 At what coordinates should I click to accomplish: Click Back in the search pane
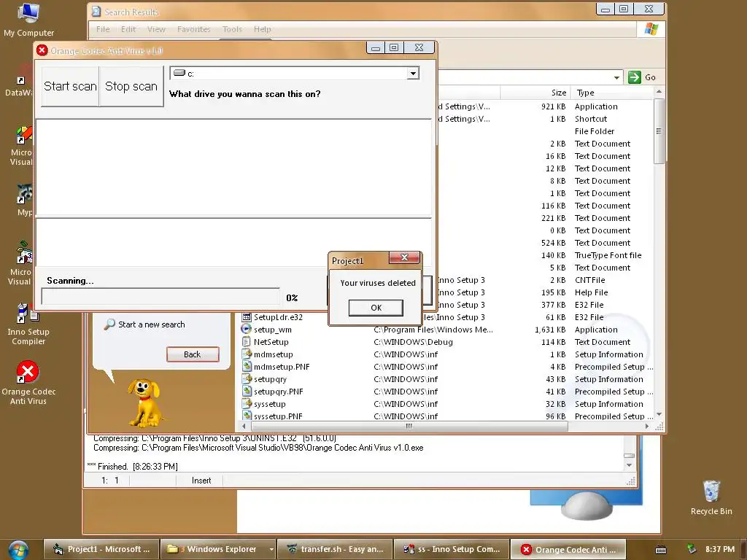193,354
